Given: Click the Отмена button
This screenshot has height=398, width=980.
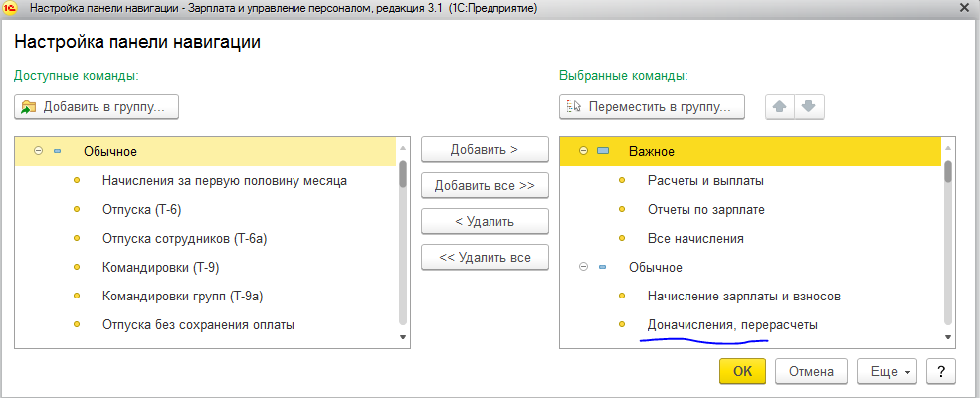Looking at the screenshot, I should click(x=811, y=372).
